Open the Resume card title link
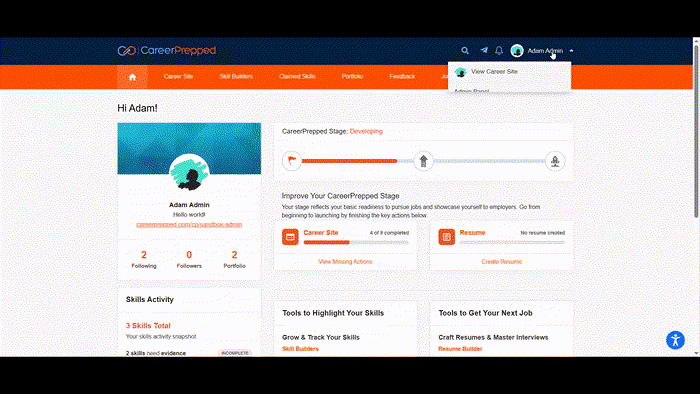This screenshot has height=394, width=700. click(472, 232)
